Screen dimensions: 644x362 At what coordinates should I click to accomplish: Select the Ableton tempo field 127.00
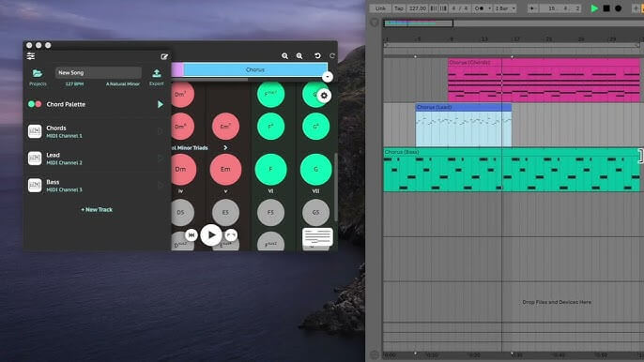point(417,8)
